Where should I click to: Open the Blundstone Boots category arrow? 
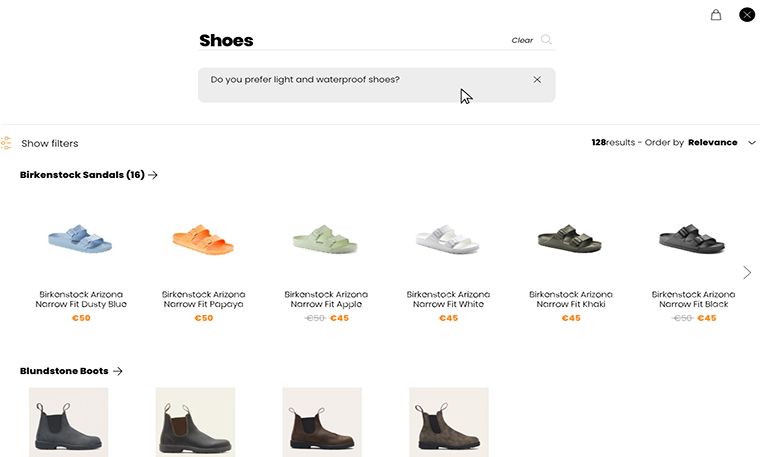117,371
